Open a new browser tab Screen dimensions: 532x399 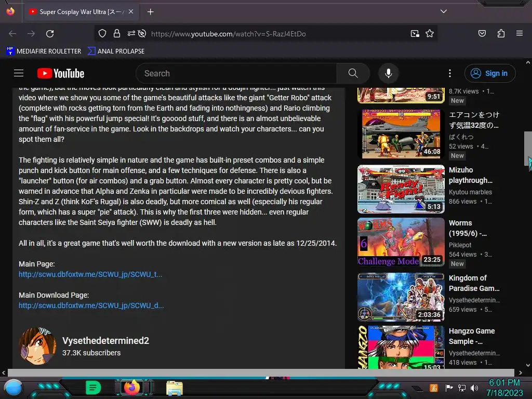coord(150,12)
